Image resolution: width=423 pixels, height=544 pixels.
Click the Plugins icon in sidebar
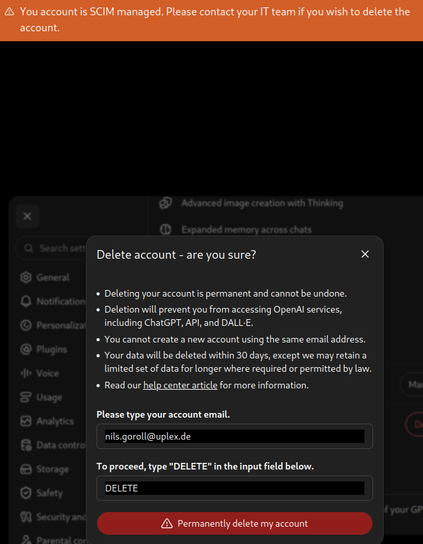click(x=26, y=349)
